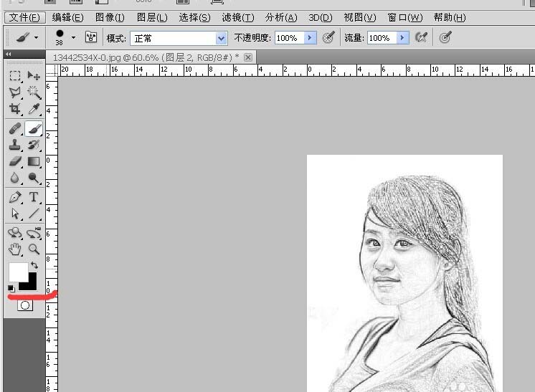Select the Type tool
The image size is (535, 392).
[x=34, y=197]
